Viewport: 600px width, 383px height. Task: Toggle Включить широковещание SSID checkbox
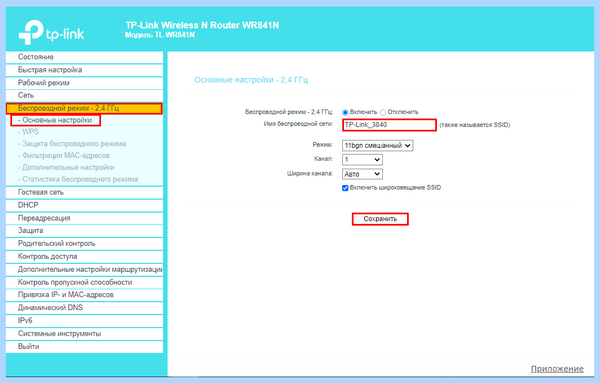tap(345, 188)
